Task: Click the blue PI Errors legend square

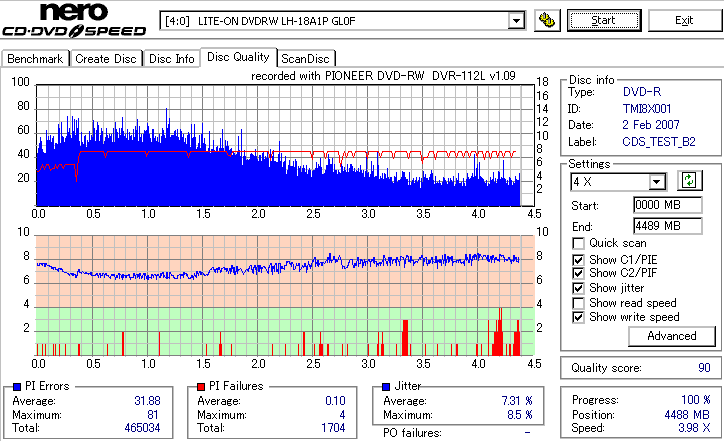Action: [17, 387]
